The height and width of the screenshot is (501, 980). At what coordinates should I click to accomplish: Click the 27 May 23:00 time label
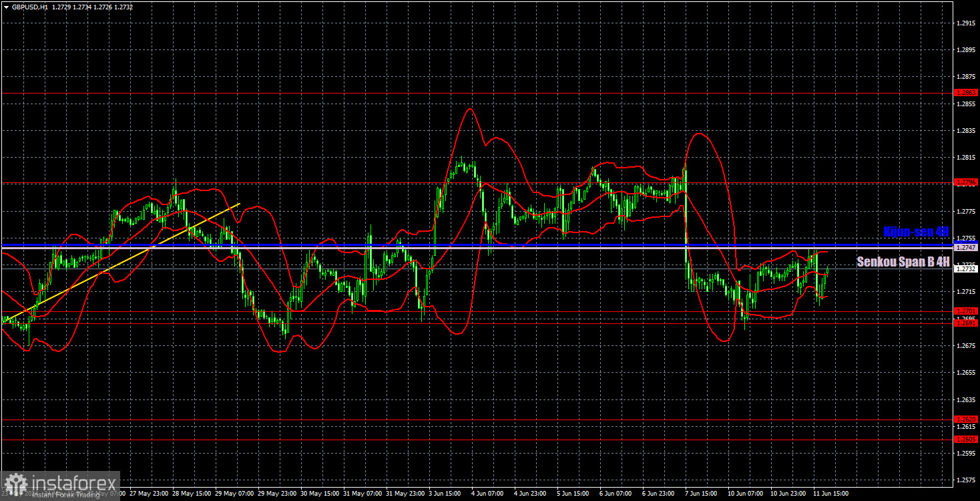point(150,494)
